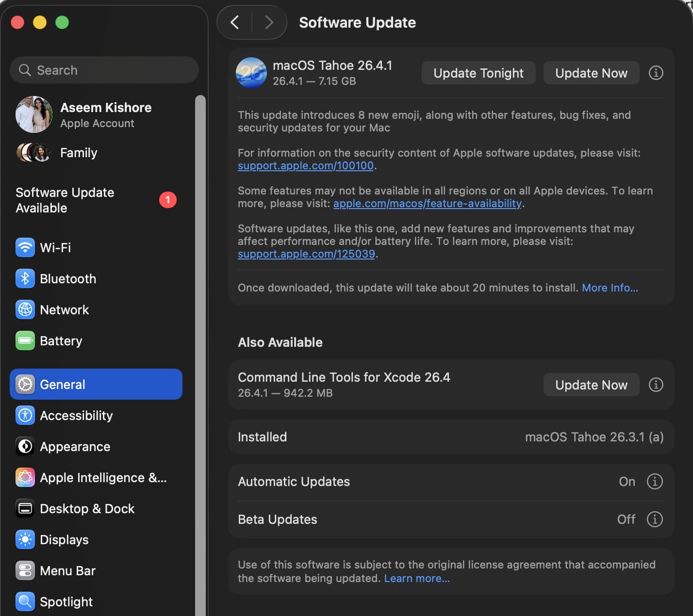Click the Family avatars thumbnail
This screenshot has height=616, width=693.
[x=34, y=152]
